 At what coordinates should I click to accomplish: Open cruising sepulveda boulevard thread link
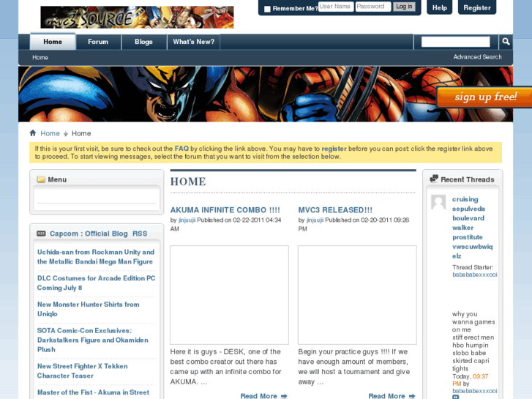tap(472, 228)
